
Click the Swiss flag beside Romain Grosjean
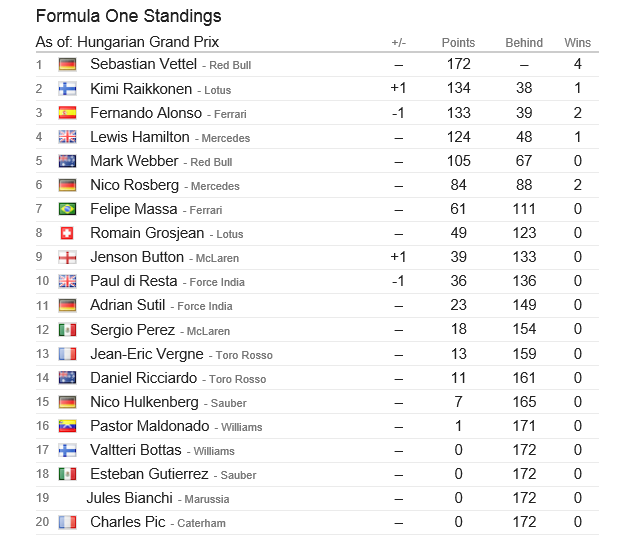point(68,233)
